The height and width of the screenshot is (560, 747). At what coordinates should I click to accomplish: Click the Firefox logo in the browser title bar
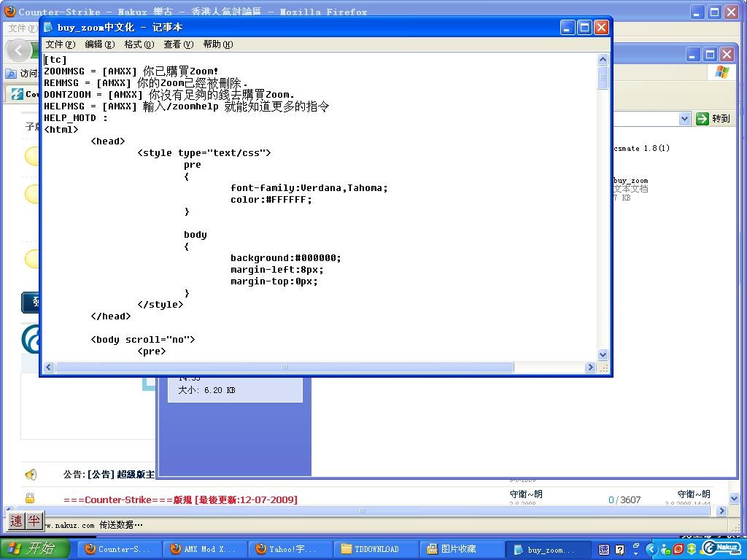pos(10,11)
